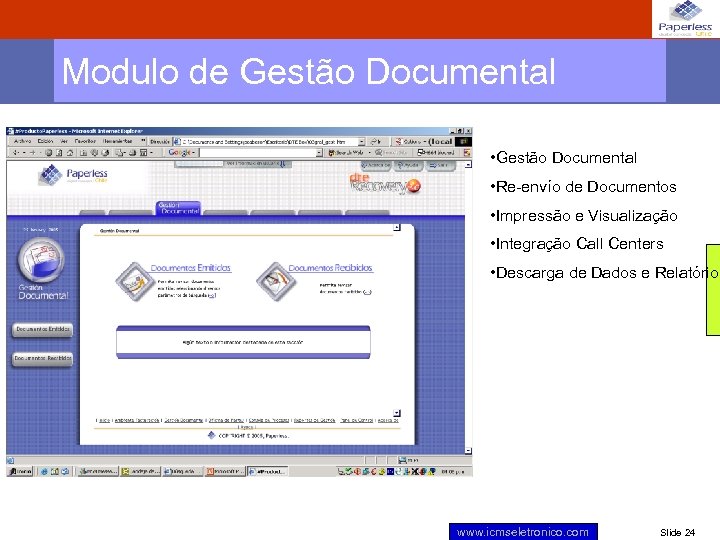Click the COPYRIGHT 2005 Paperless footer text
The height and width of the screenshot is (540, 720).
pyautogui.click(x=253, y=436)
